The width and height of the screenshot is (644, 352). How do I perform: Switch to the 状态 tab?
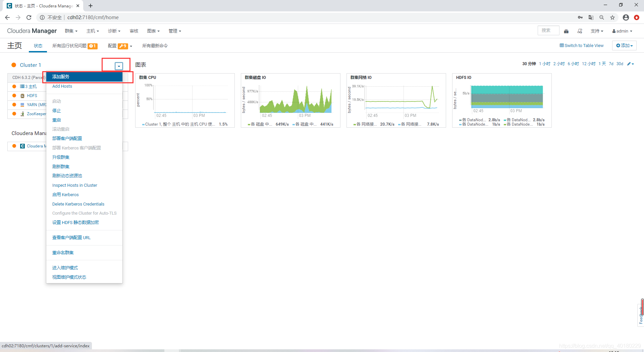tap(38, 46)
